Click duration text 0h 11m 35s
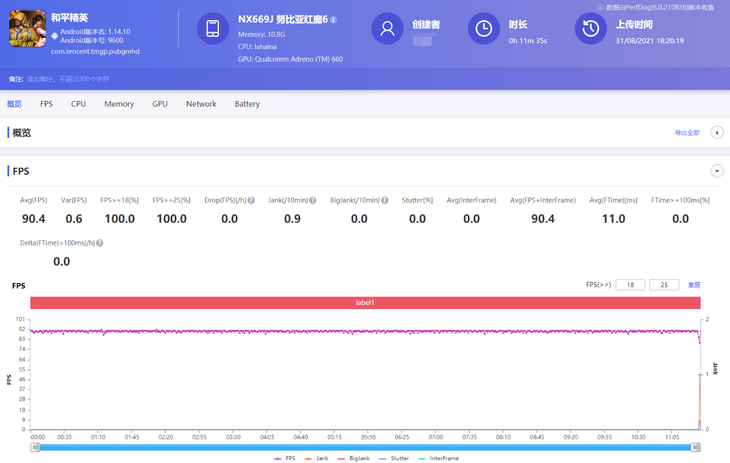This screenshot has height=463, width=730. click(x=528, y=41)
